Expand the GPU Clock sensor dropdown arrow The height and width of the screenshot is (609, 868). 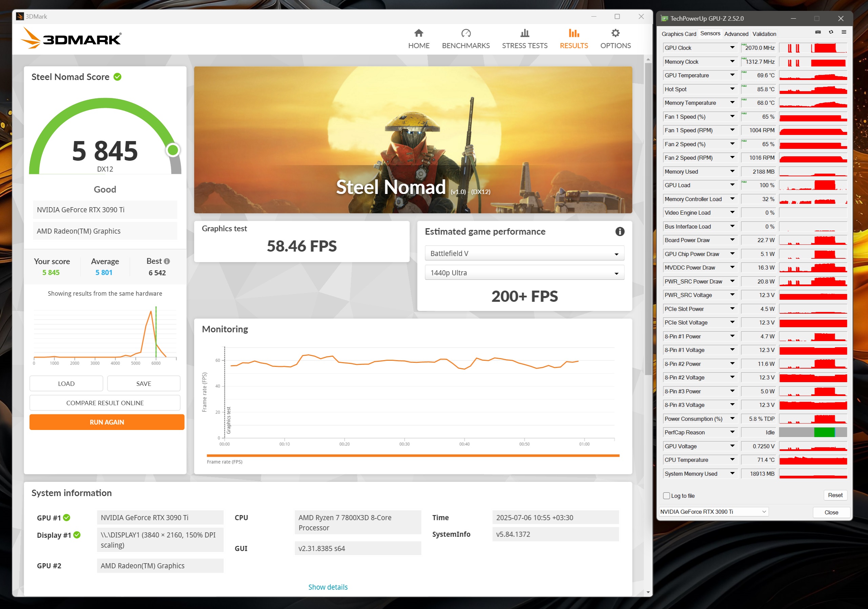pyautogui.click(x=732, y=48)
